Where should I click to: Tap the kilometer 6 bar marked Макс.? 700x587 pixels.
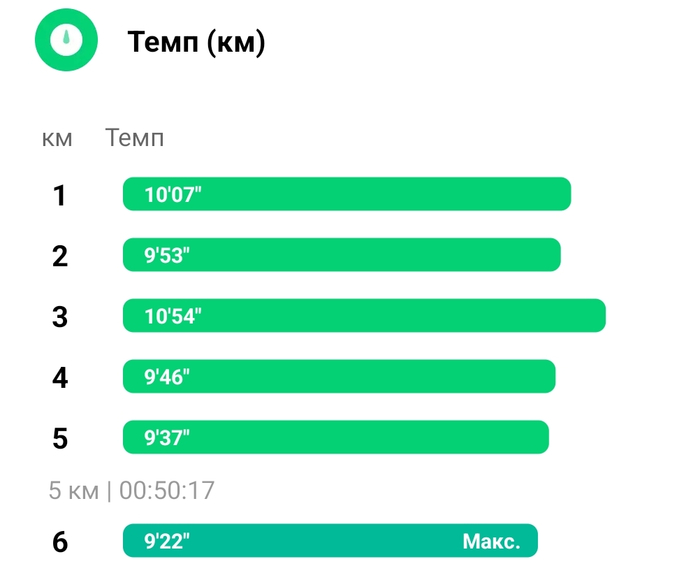coord(330,541)
